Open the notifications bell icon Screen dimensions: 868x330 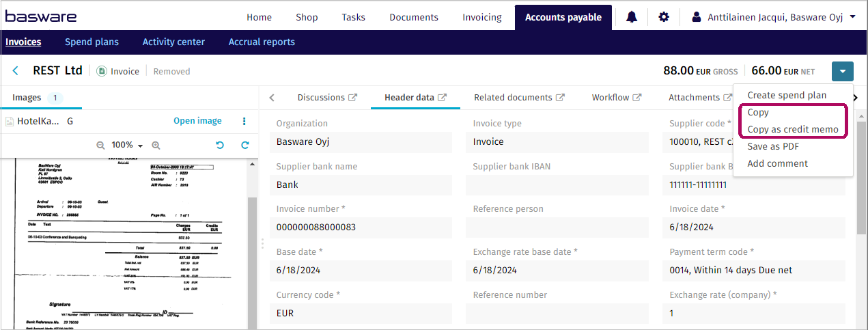click(632, 17)
